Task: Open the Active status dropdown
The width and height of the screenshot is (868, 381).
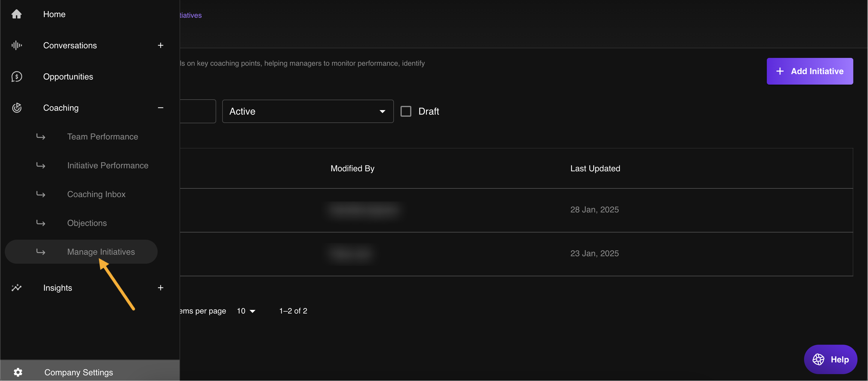Action: point(307,111)
